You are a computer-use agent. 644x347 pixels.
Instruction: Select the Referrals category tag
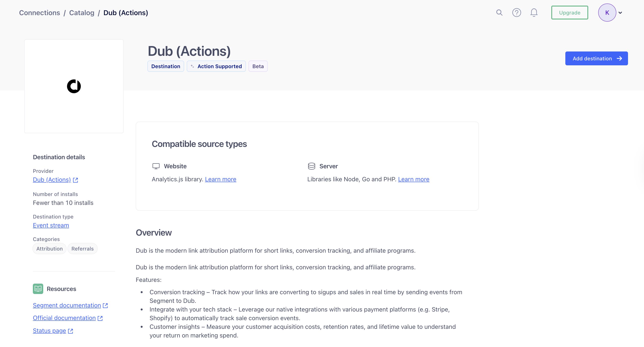(83, 249)
